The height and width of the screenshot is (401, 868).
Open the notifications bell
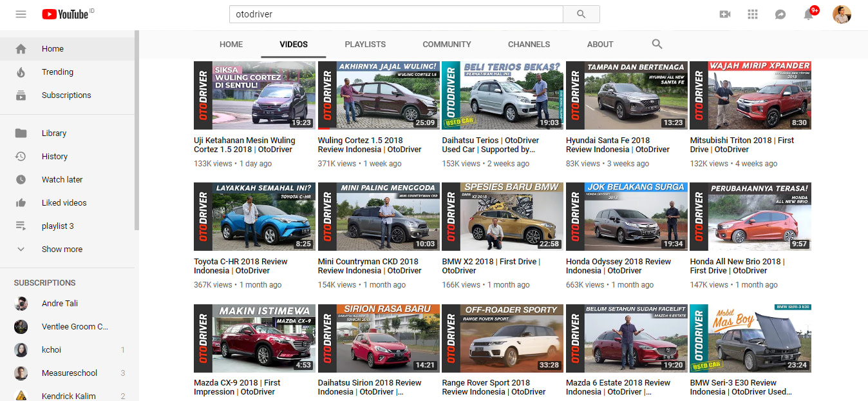pos(809,14)
